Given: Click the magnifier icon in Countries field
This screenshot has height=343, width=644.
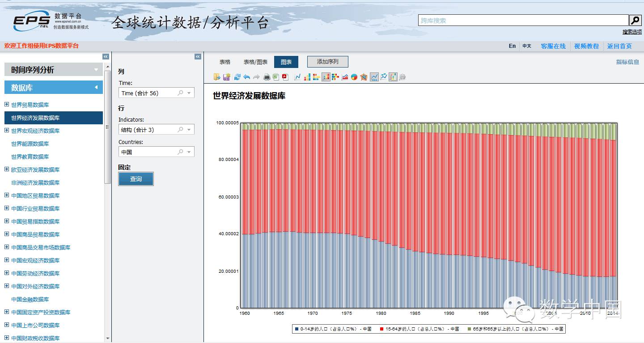Looking at the screenshot, I should tap(181, 152).
